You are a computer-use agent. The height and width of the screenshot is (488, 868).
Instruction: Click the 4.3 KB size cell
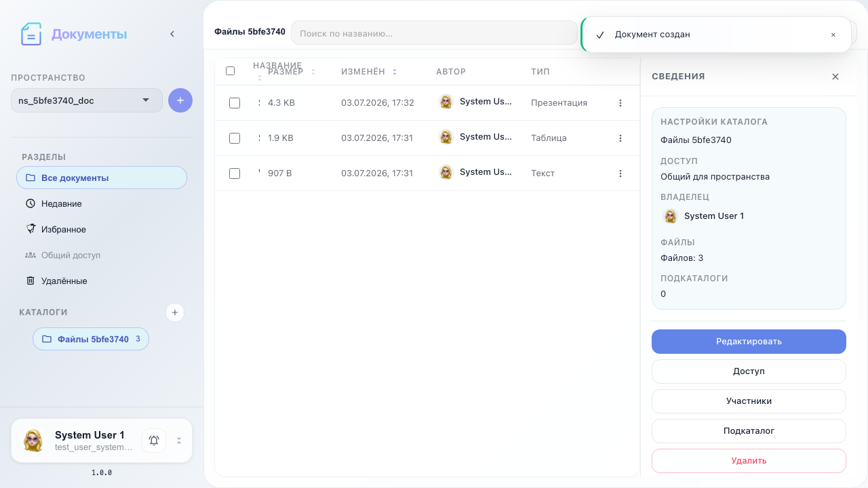[x=281, y=103]
